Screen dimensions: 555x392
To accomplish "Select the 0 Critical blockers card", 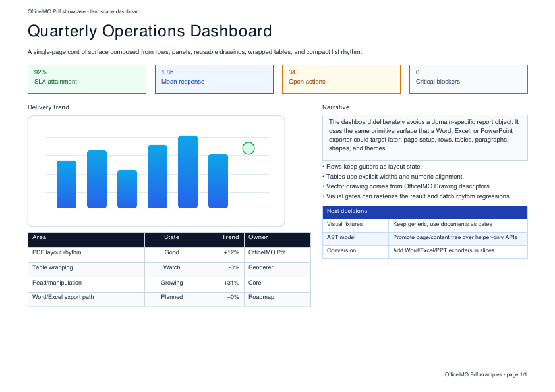I will point(468,79).
